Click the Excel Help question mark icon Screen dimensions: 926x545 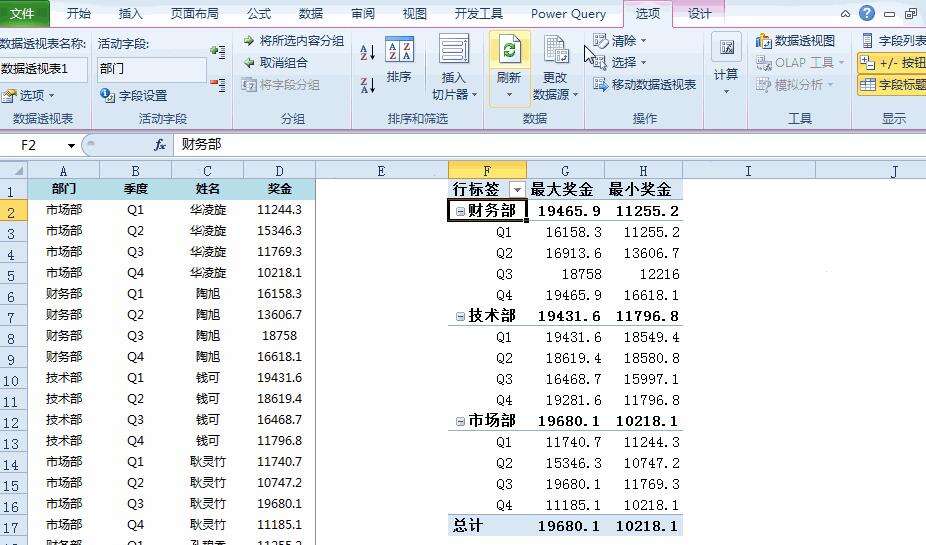(x=867, y=13)
